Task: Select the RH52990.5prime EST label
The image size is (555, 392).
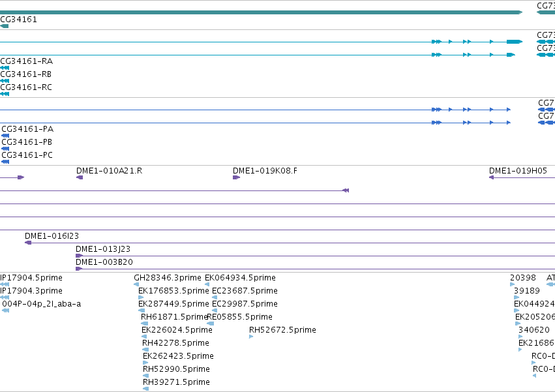Action: coord(176,369)
